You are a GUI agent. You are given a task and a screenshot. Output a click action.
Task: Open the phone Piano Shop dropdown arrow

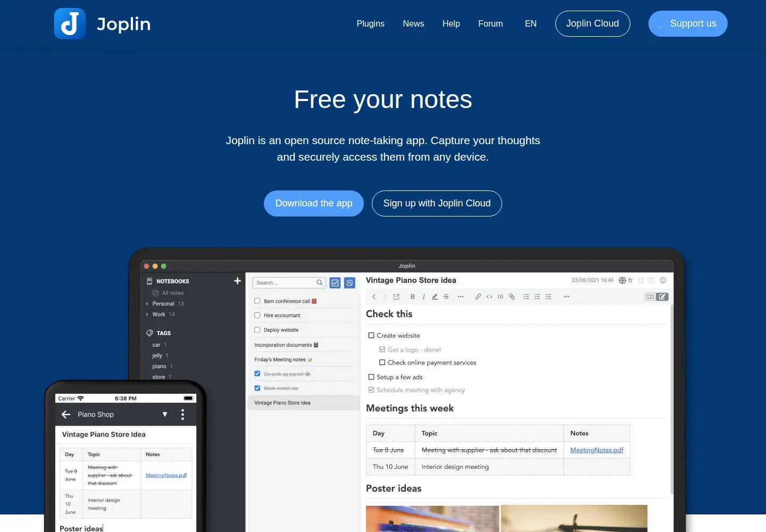(165, 414)
